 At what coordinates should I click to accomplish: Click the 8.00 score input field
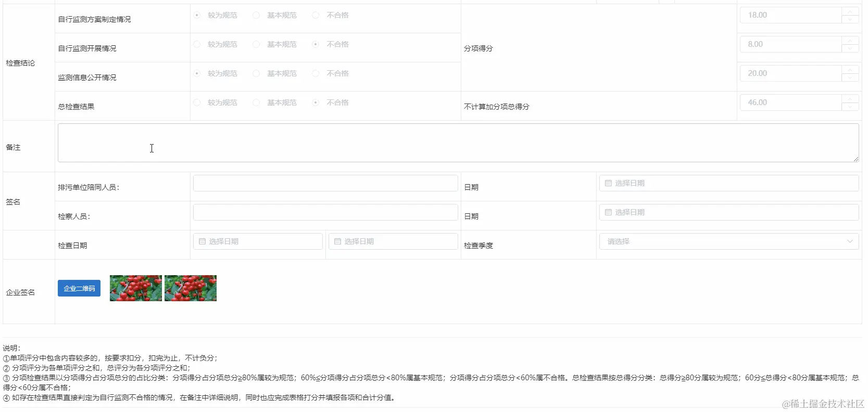tap(790, 44)
